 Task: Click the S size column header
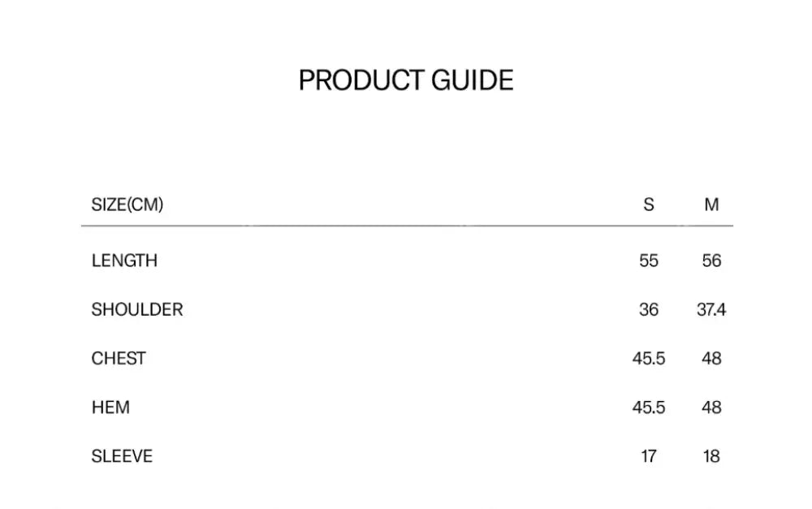tap(648, 205)
